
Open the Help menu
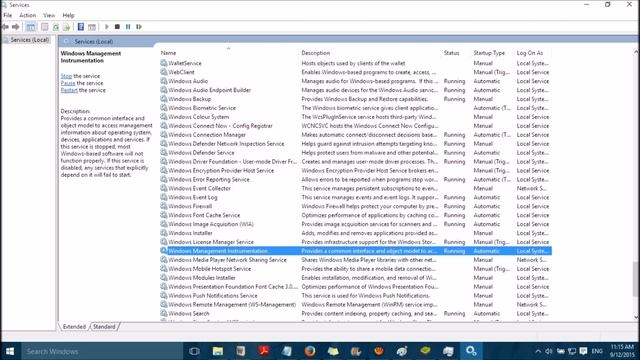(68, 15)
